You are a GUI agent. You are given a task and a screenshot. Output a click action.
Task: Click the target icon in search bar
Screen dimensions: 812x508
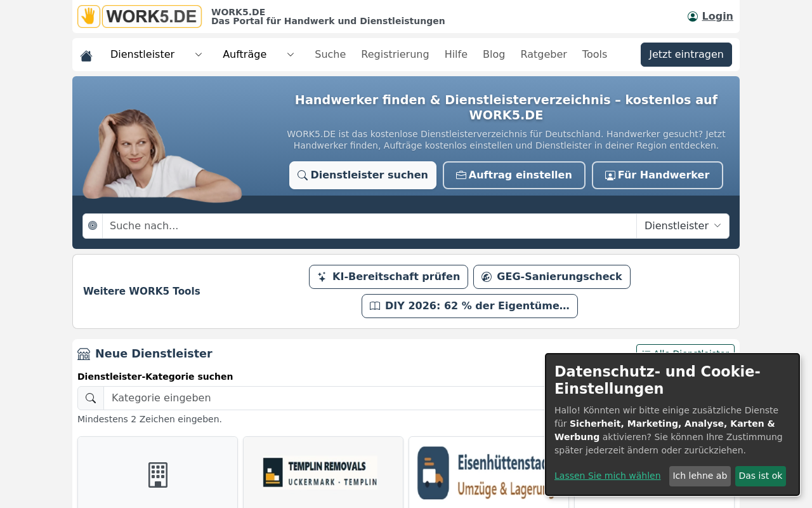[93, 226]
